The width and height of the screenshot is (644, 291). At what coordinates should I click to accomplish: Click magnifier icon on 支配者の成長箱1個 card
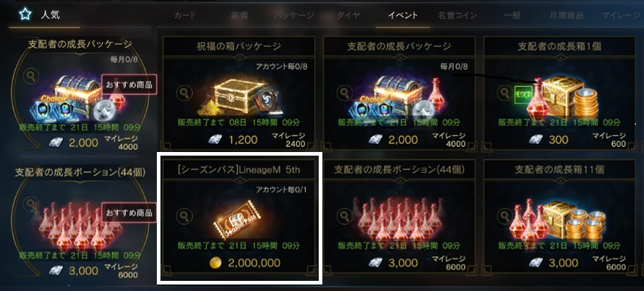[x=505, y=93]
